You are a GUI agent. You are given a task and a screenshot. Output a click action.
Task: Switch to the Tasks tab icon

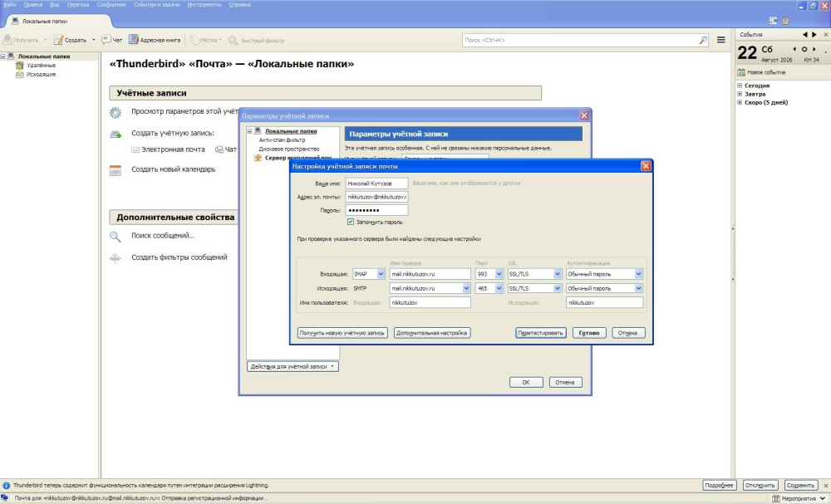(785, 21)
